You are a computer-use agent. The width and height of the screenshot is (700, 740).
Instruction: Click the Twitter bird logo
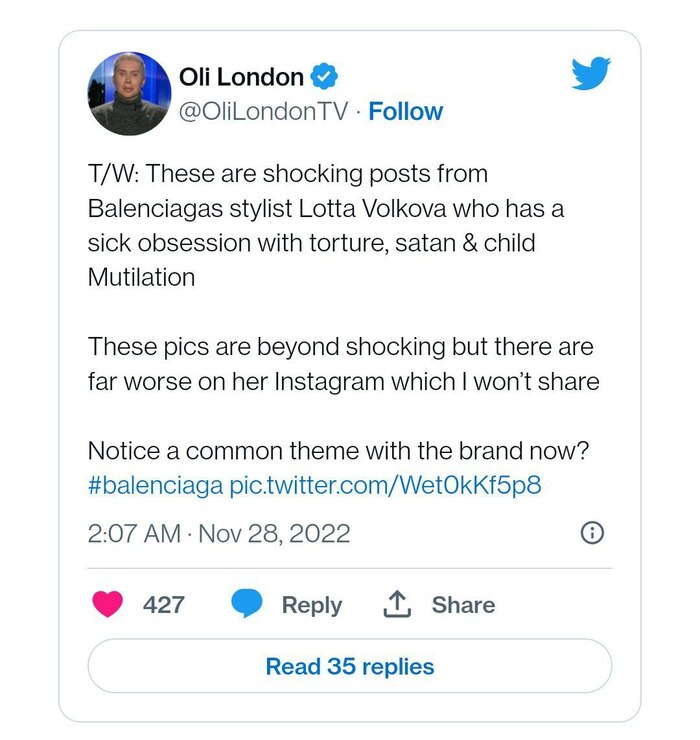[x=590, y=74]
